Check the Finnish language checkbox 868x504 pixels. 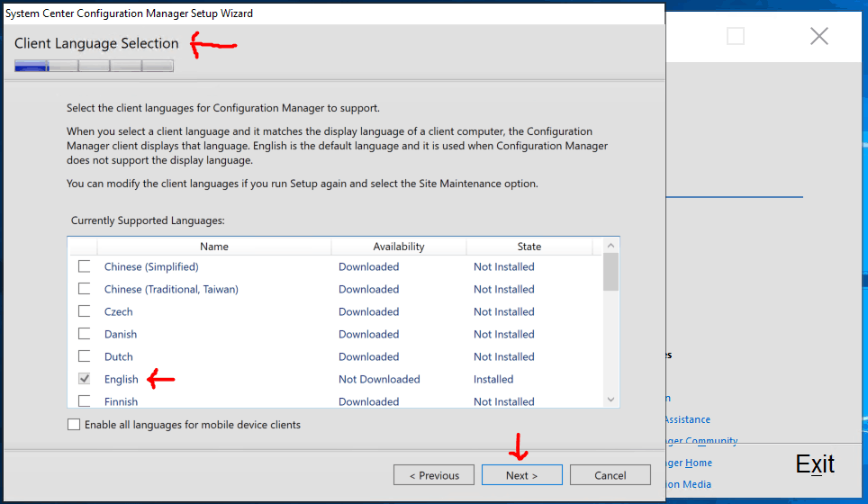[84, 401]
